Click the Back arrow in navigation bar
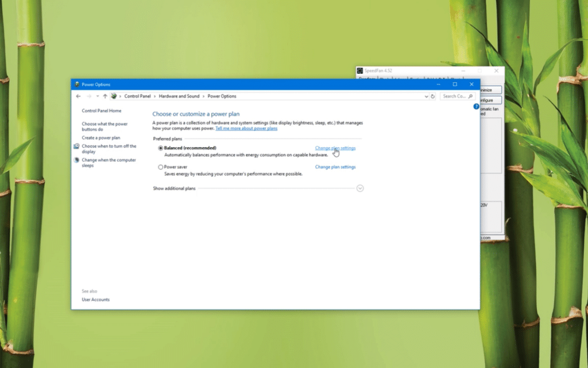 click(78, 96)
